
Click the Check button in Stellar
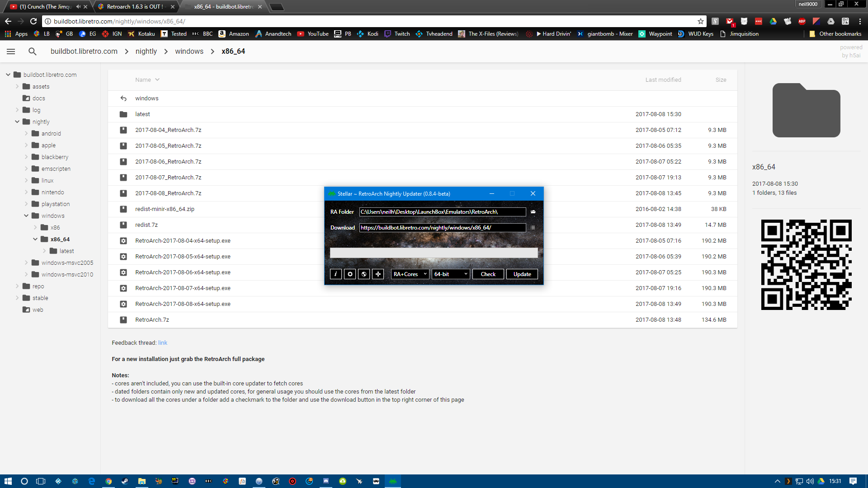[488, 274]
